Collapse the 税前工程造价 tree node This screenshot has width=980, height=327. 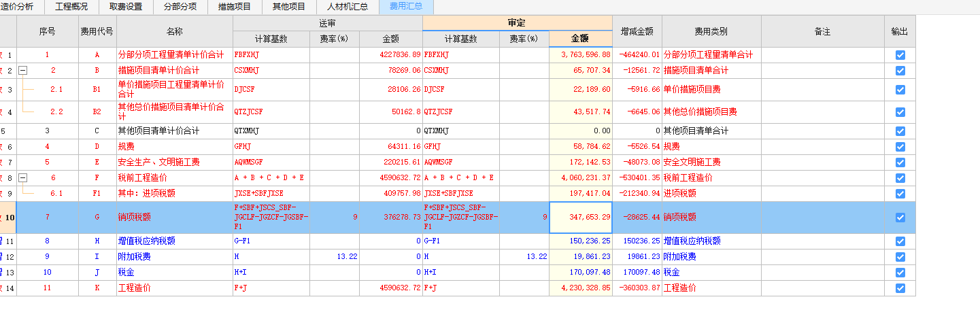[x=23, y=178]
